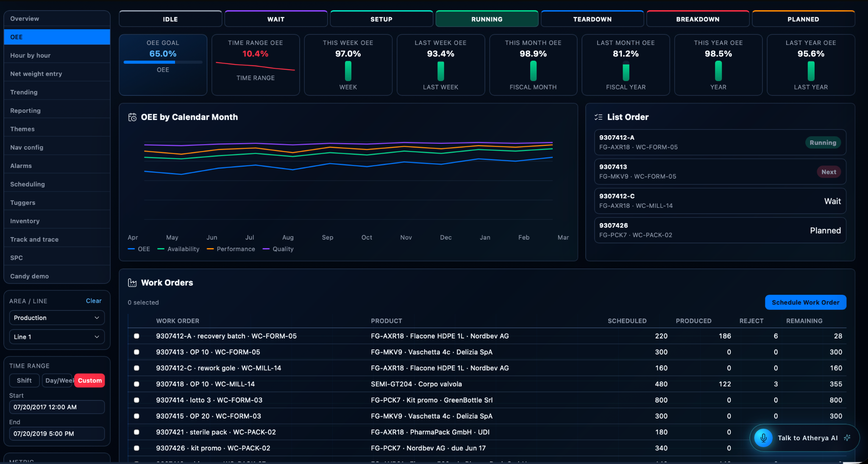Viewport: 868px width, 464px height.
Task: Click the microphone icon in Talk to Atherya AI
Action: click(x=763, y=438)
